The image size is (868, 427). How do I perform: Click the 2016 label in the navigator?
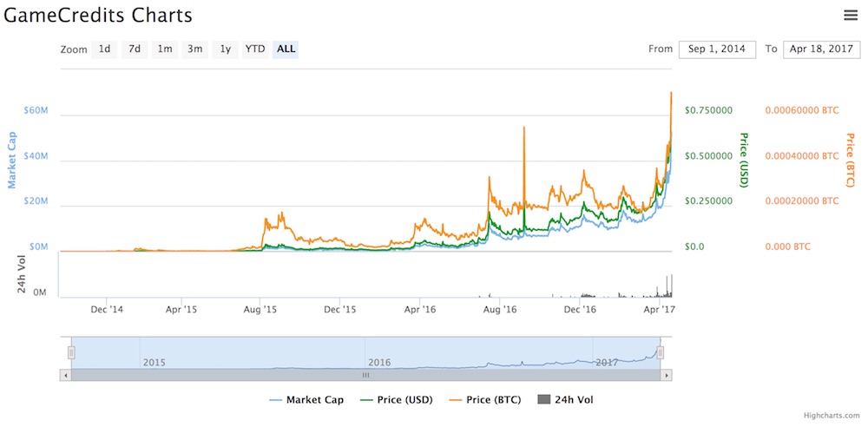click(x=379, y=363)
